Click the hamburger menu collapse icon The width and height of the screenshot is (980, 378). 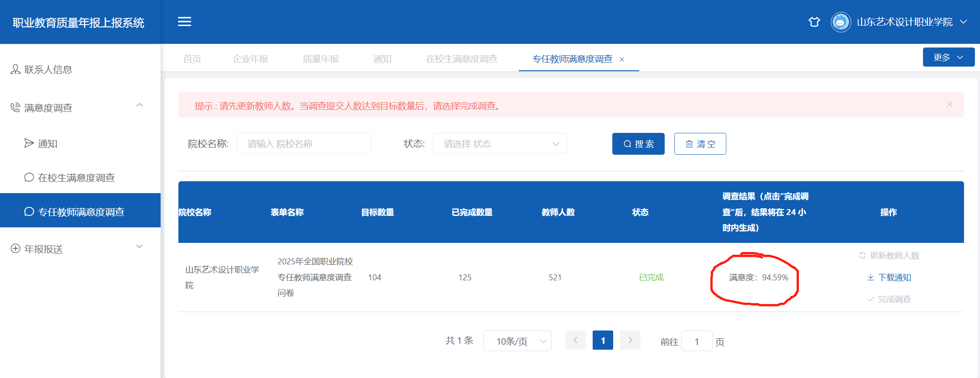pos(184,21)
